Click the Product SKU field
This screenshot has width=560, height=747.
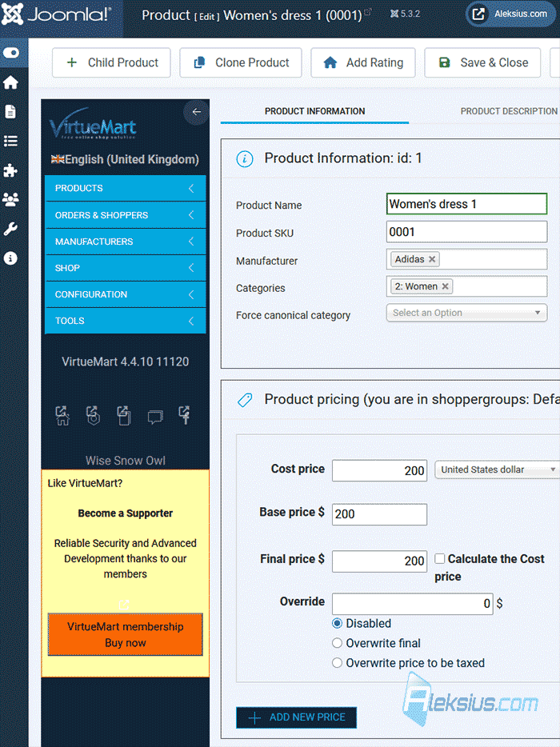tap(466, 232)
